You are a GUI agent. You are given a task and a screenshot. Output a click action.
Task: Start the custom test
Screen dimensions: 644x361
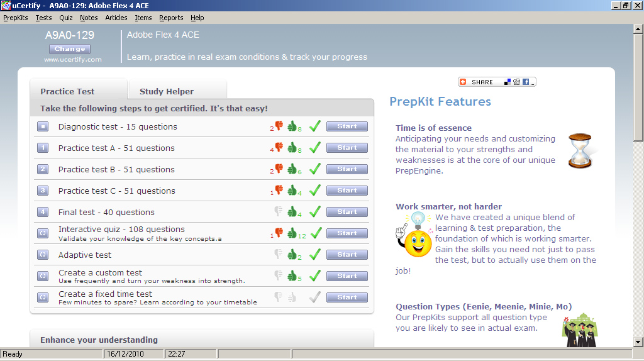347,276
